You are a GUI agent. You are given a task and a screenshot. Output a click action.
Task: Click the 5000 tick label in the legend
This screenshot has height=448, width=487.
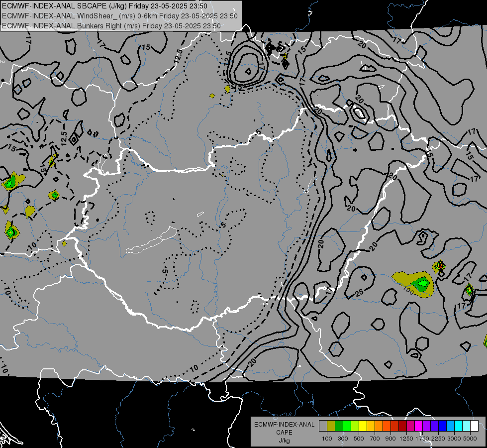[470, 439]
